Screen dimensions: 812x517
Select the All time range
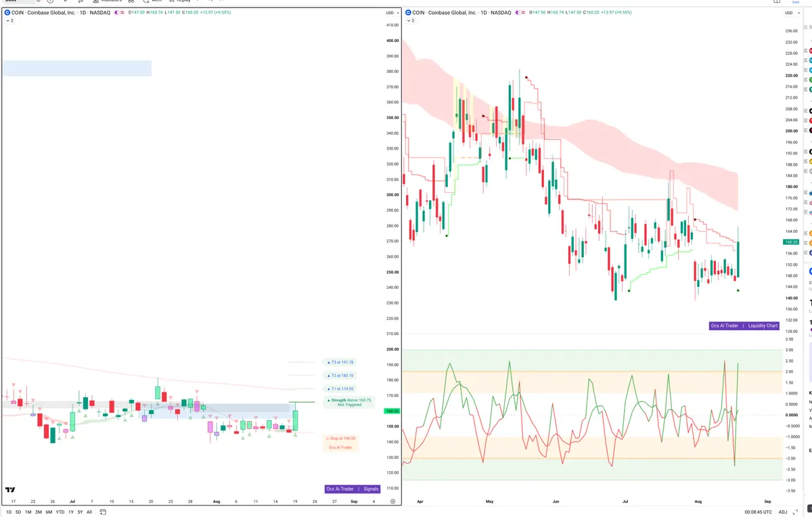tap(89, 512)
